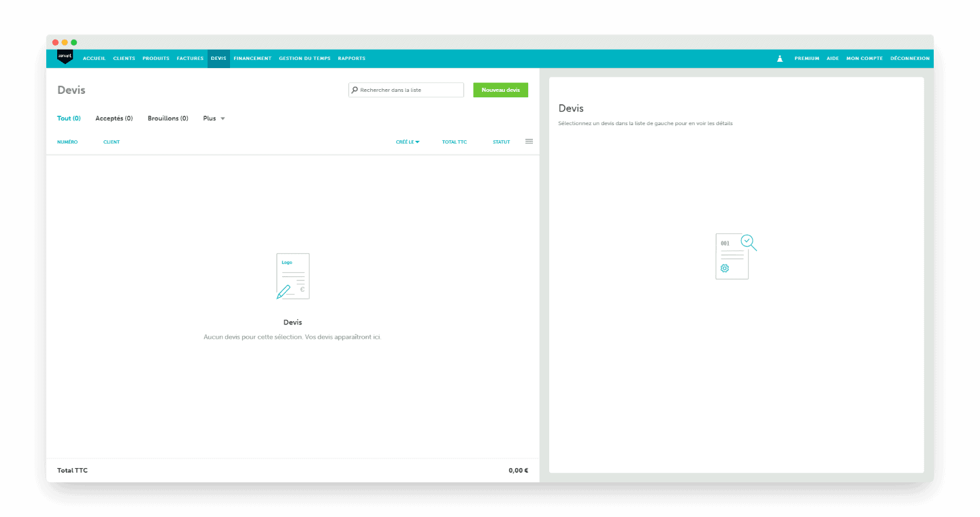The height and width of the screenshot is (517, 980).
Task: Click the empty-state quote document icon
Action: click(293, 276)
